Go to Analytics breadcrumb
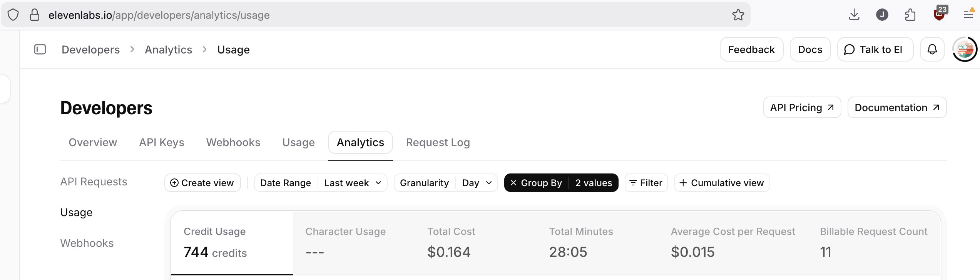This screenshot has height=280, width=980. point(168,50)
